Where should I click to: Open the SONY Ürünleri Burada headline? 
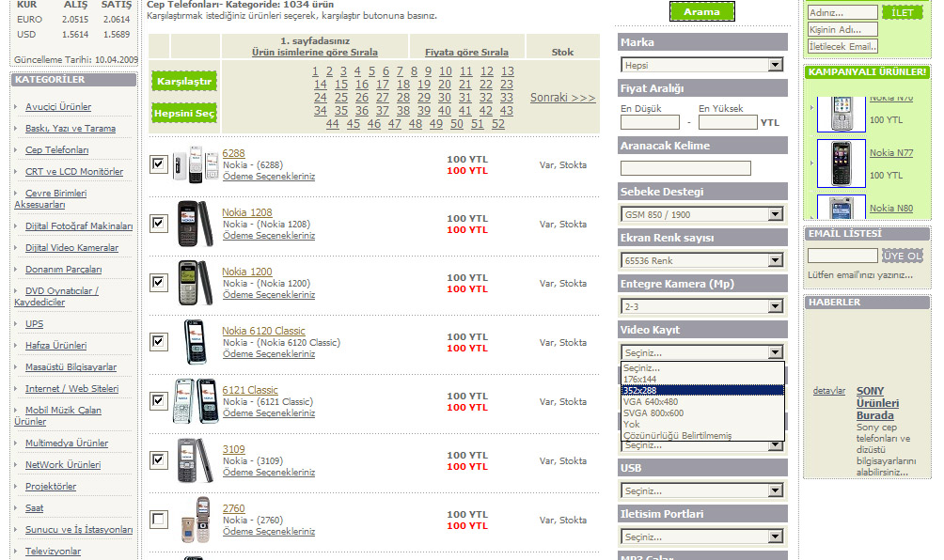pyautogui.click(x=878, y=403)
